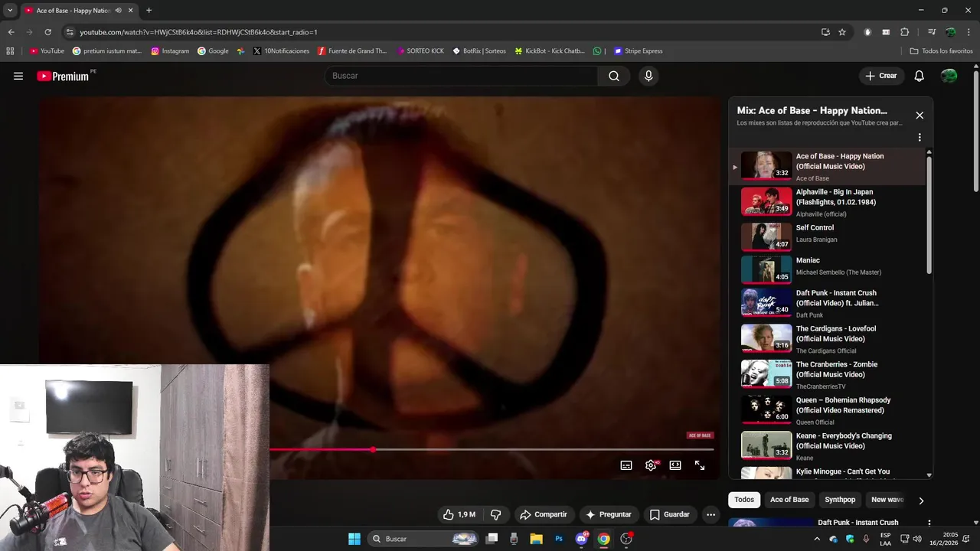Enter fullscreen on the video player

pos(700,465)
